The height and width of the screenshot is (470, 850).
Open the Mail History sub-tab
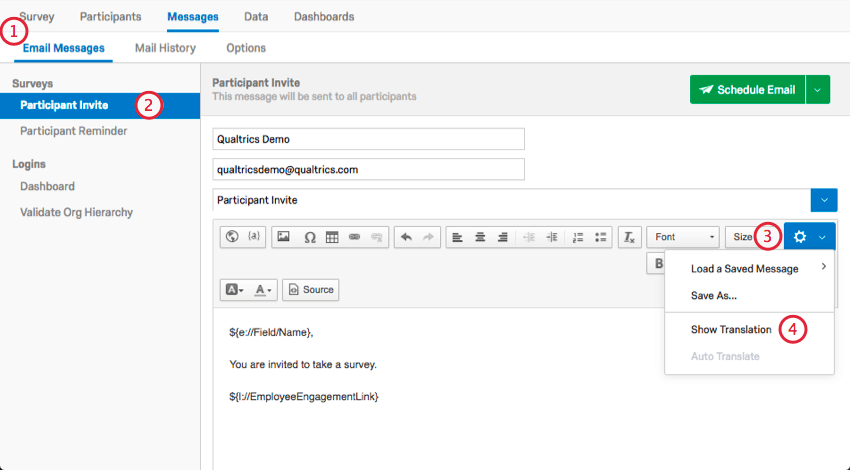(165, 48)
